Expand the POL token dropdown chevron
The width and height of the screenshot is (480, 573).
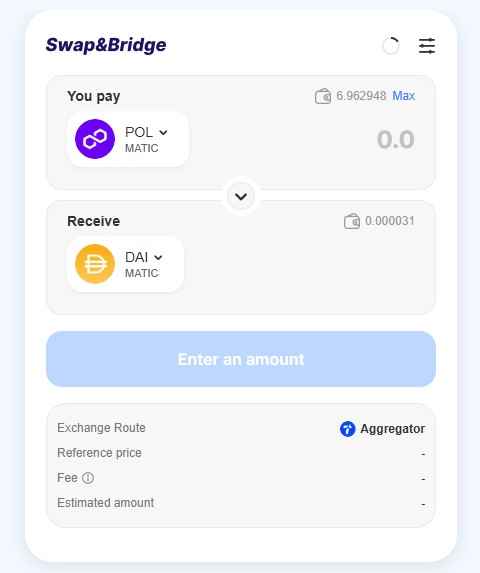point(163,132)
